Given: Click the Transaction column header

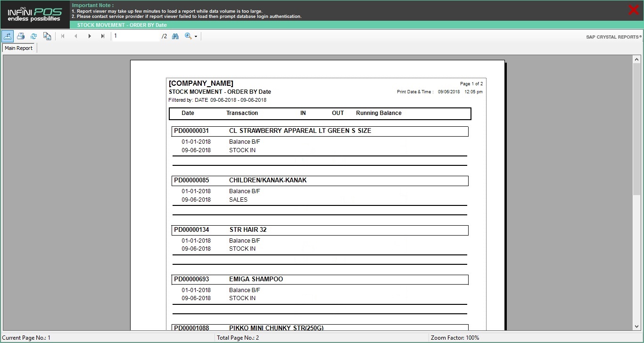Looking at the screenshot, I should pyautogui.click(x=242, y=113).
